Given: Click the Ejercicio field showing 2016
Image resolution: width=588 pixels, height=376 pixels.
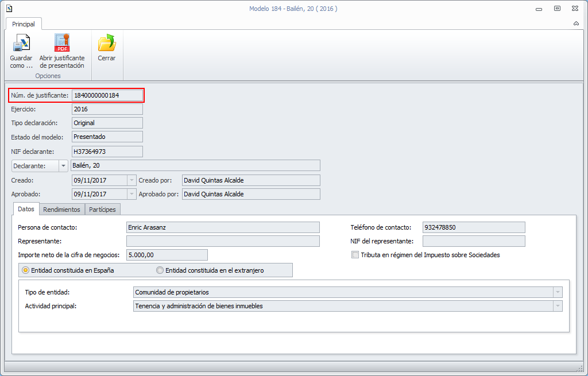Looking at the screenshot, I should pos(107,109).
